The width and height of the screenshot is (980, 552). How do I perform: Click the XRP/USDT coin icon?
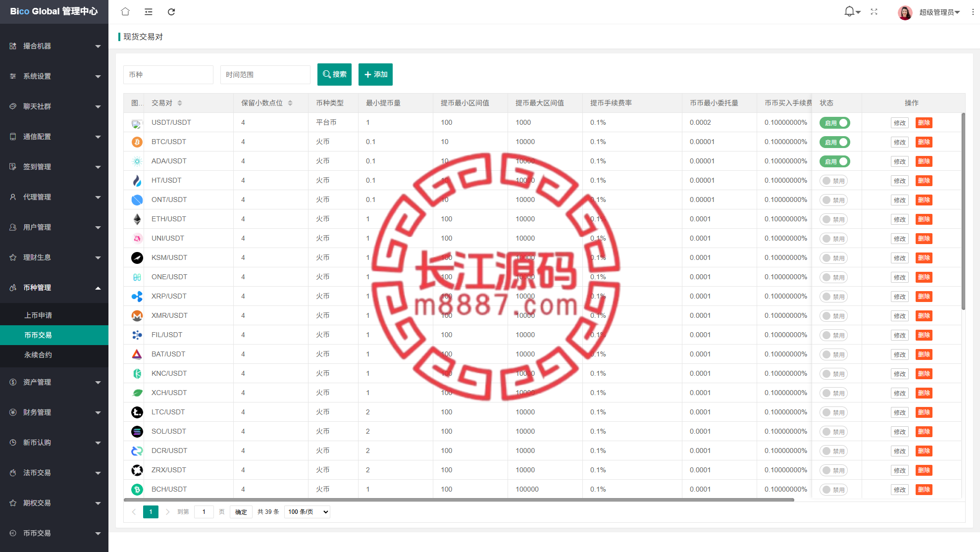pyautogui.click(x=137, y=297)
